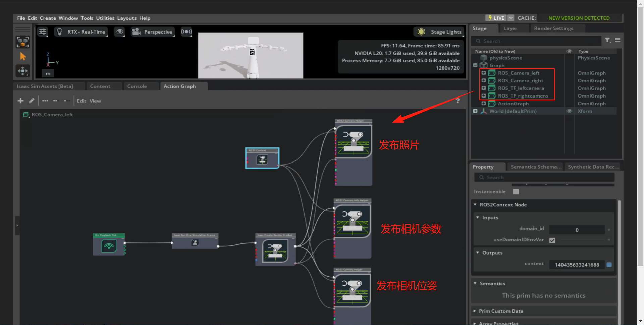Open Action Graph help question mark
The width and height of the screenshot is (644, 325).
point(458,101)
